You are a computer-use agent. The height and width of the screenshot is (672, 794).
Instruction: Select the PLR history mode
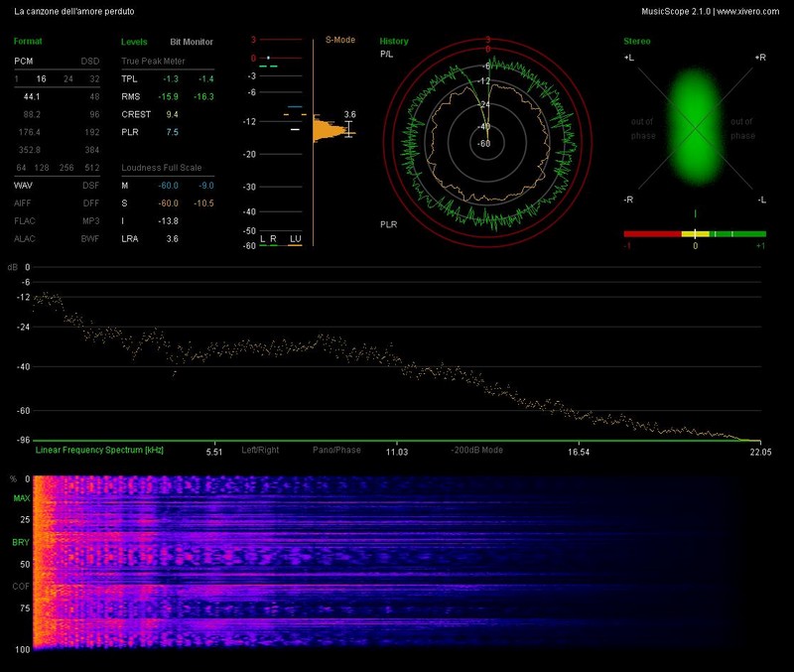[x=389, y=224]
